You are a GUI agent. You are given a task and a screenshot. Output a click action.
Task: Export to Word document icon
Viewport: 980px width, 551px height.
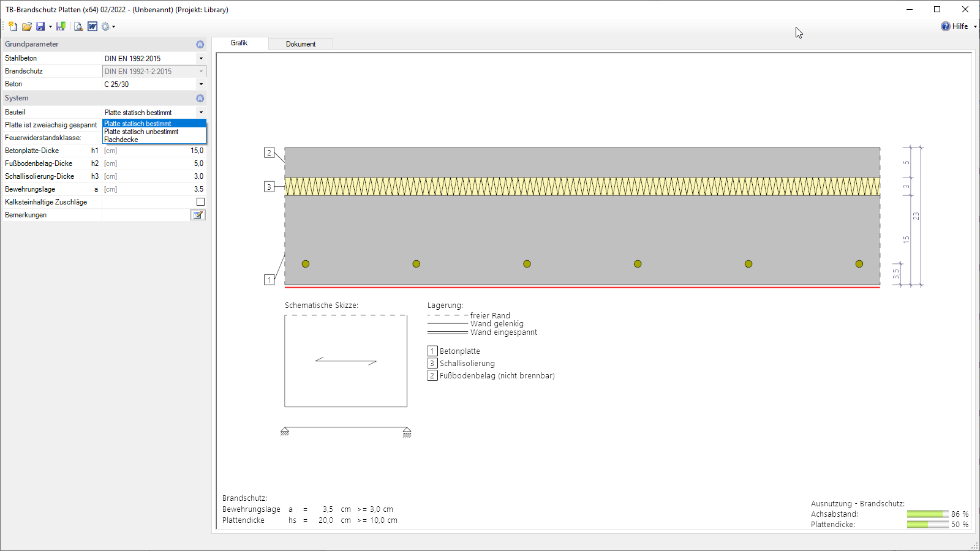[x=92, y=26]
